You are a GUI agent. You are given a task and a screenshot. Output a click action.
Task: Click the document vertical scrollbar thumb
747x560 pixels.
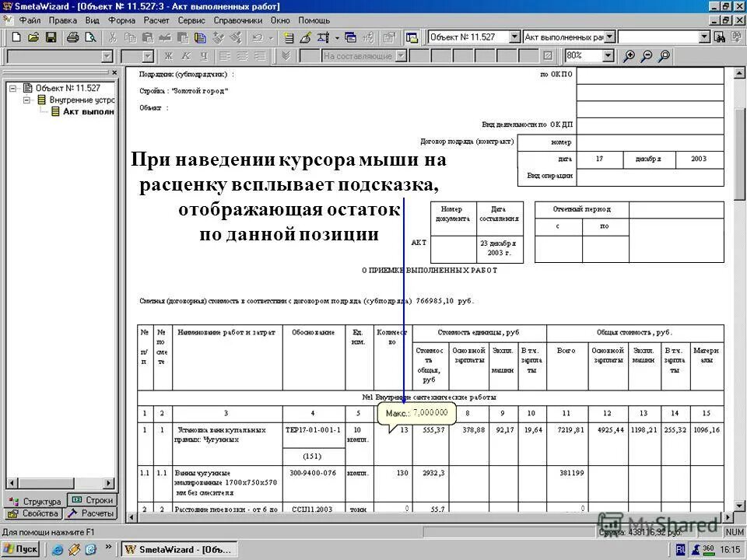739,154
